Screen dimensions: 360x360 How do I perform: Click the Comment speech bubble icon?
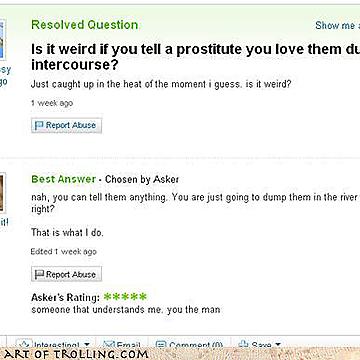click(161, 345)
